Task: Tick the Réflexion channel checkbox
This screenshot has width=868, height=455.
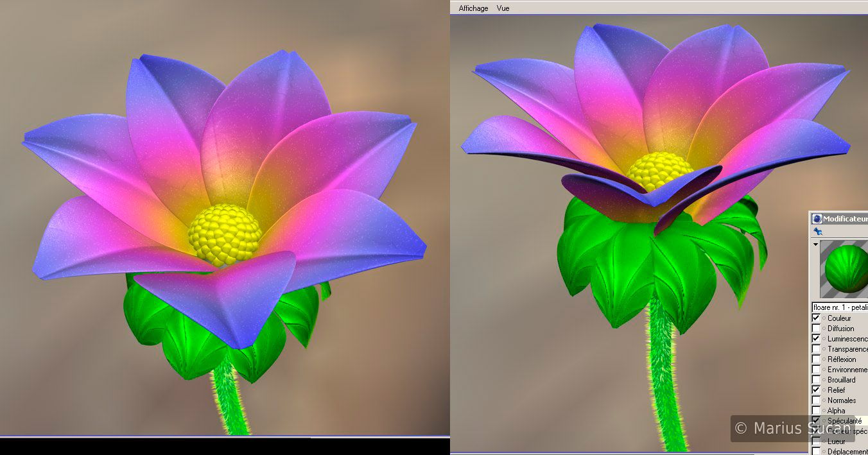Action: (x=816, y=359)
